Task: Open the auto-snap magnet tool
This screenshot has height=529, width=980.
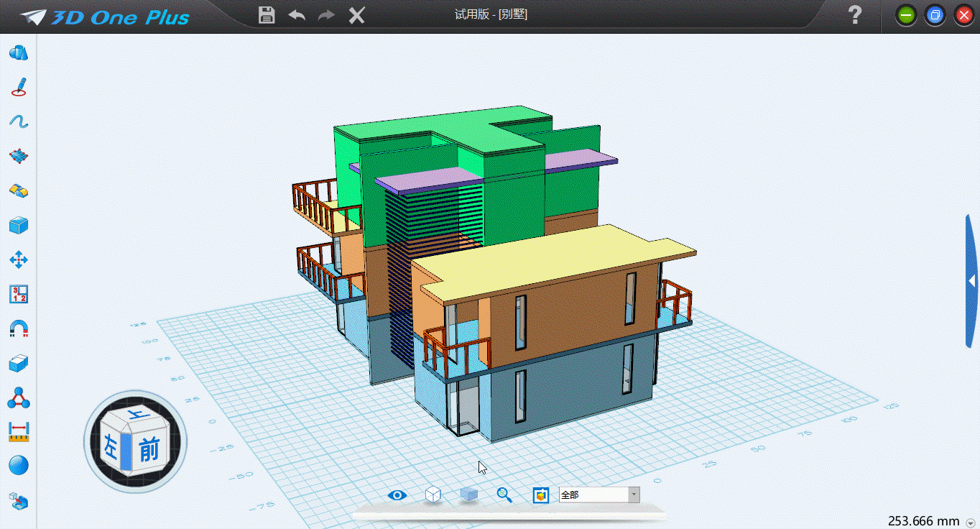Action: tap(19, 328)
